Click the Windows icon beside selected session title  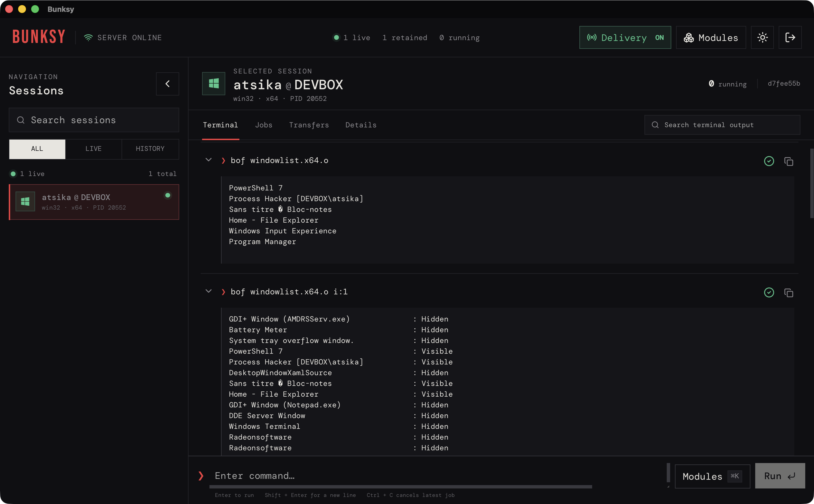[213, 83]
